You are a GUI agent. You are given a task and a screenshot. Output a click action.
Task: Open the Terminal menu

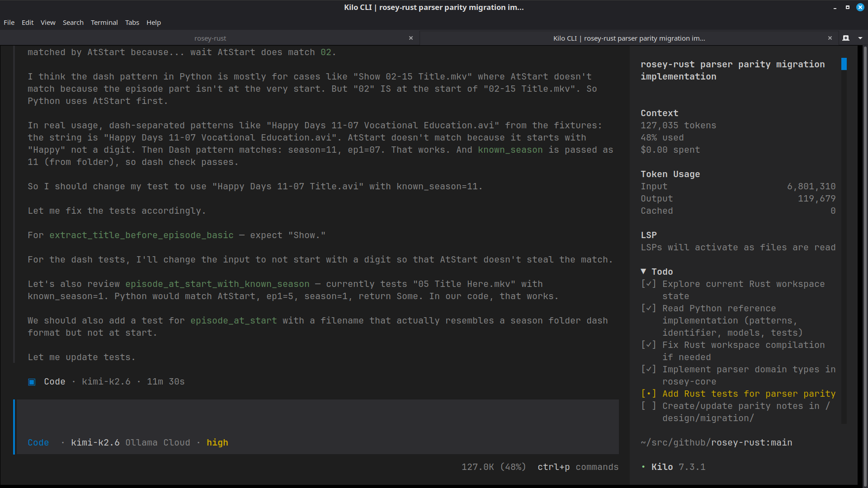click(x=104, y=23)
